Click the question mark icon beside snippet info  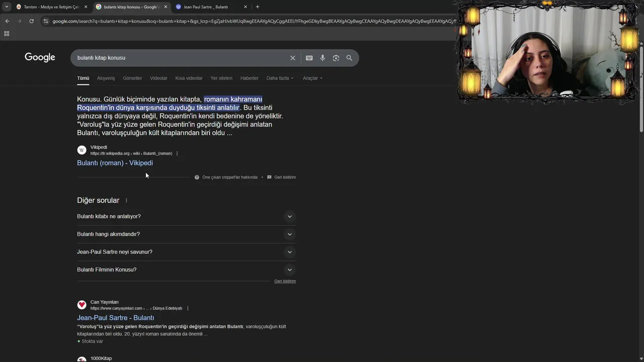[197, 177]
